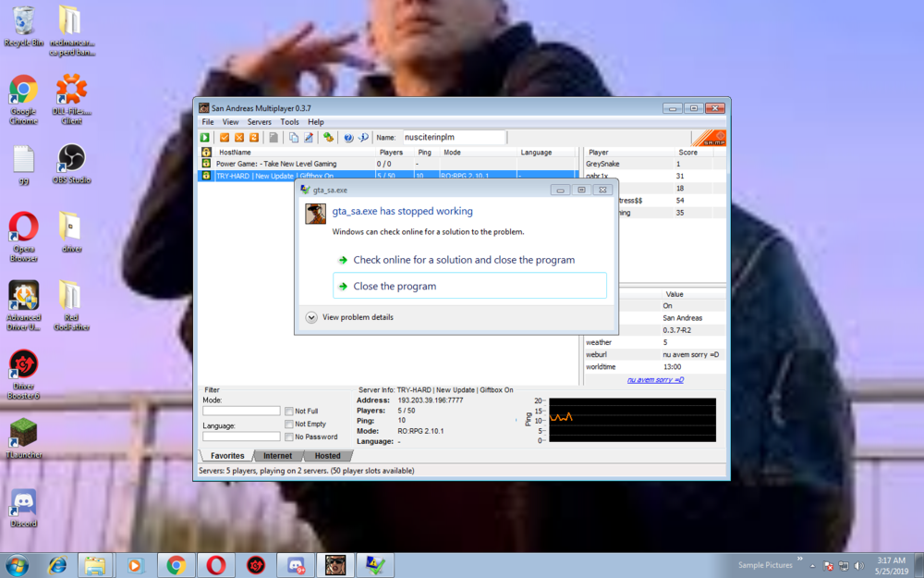Choose Check online for a solution option
This screenshot has height=578, width=924.
(469, 260)
